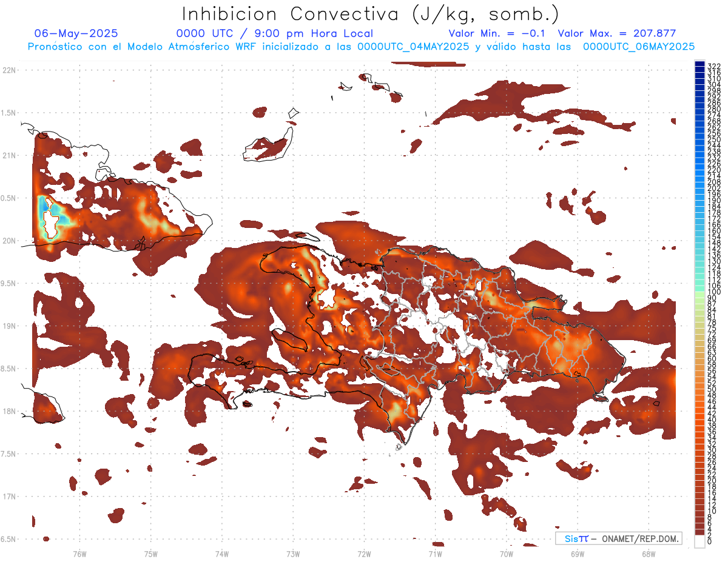Click the '22N' latitude label
The height and width of the screenshot is (562, 728).
9,70
